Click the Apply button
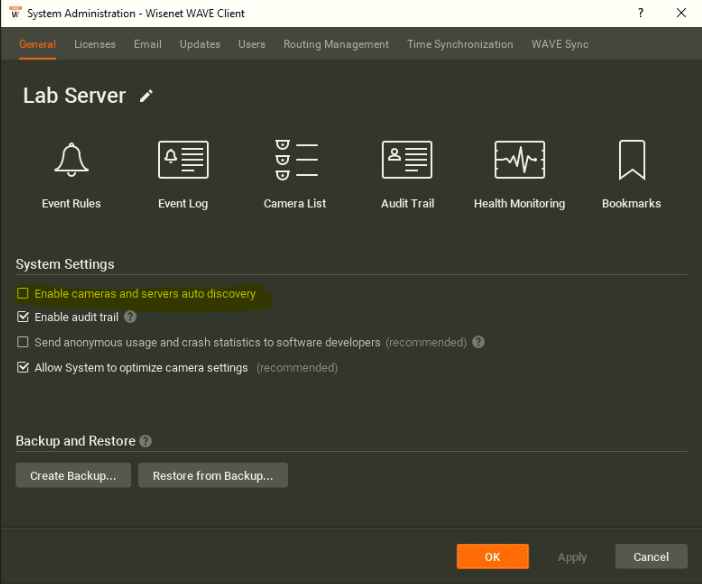This screenshot has width=702, height=584. pos(572,557)
